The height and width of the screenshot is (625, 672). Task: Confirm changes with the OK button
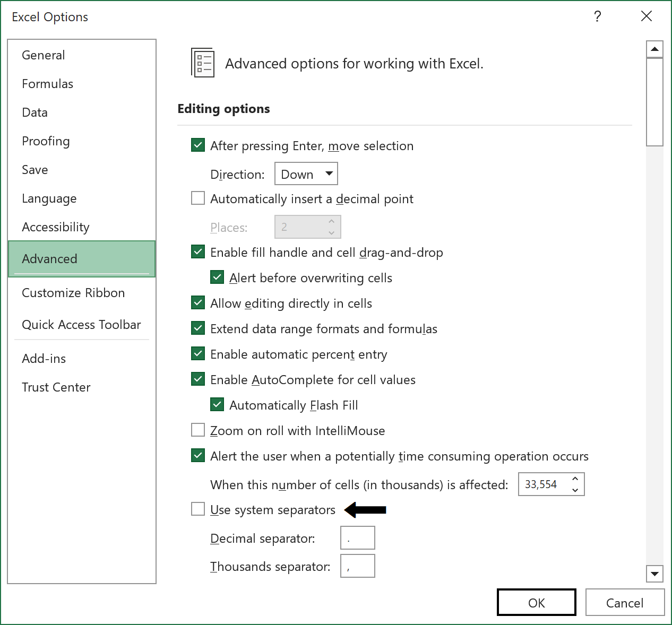point(537,603)
